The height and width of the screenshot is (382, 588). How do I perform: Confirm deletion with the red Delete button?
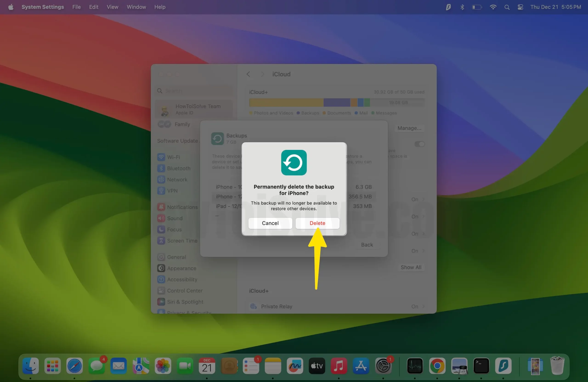pyautogui.click(x=317, y=223)
